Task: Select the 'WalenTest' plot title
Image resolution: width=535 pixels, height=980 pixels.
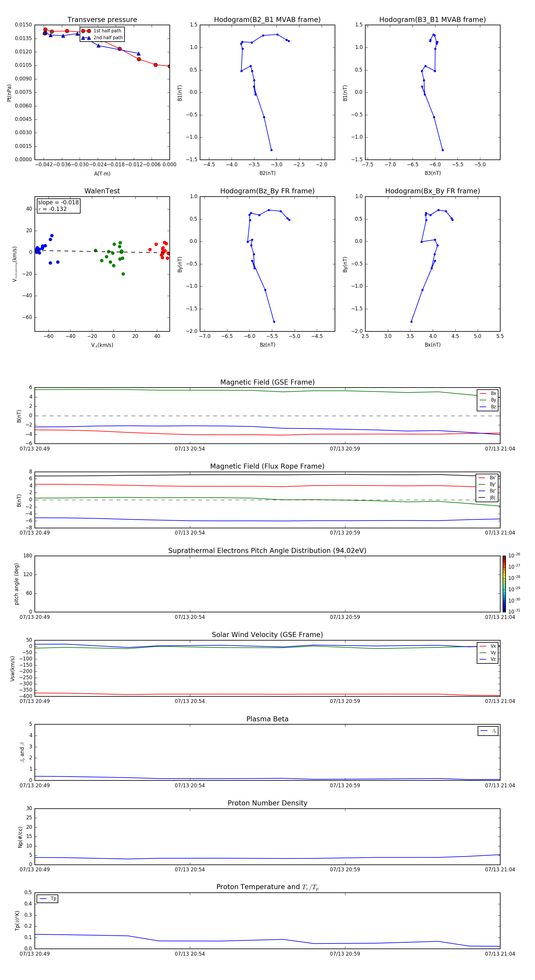Action: pyautogui.click(x=102, y=191)
